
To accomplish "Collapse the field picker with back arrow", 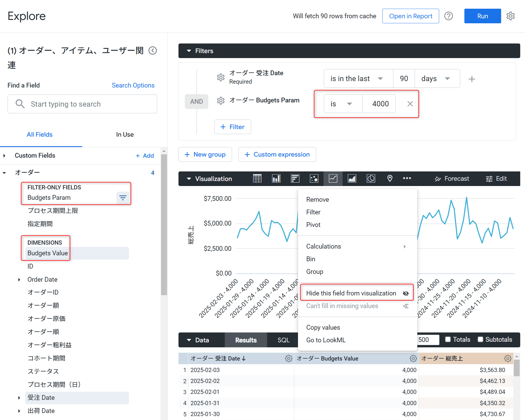I will tap(153, 51).
